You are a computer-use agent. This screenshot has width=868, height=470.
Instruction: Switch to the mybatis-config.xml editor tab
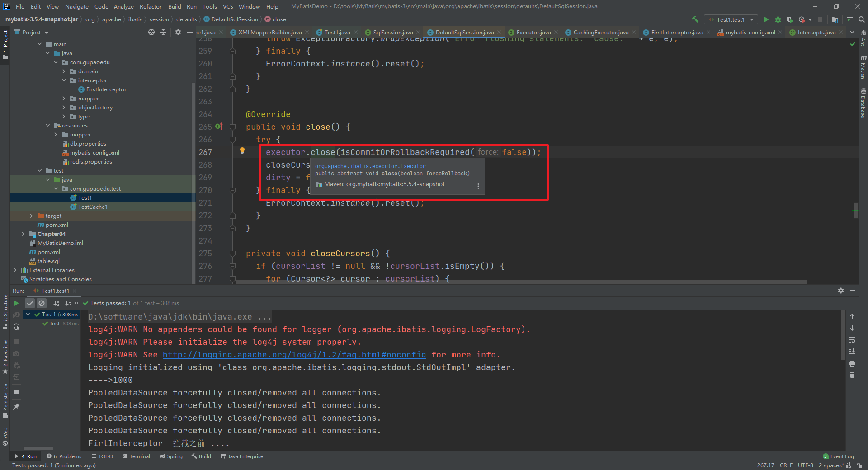pyautogui.click(x=750, y=32)
